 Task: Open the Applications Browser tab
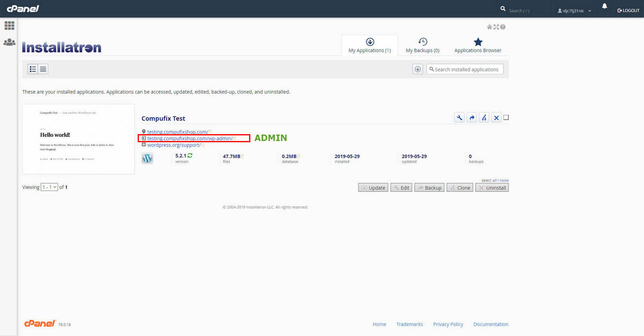coord(478,46)
